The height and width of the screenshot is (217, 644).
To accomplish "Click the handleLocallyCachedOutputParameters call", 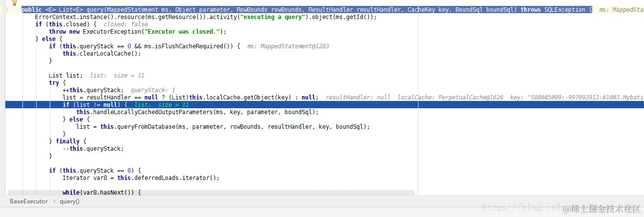I will coord(197,112).
